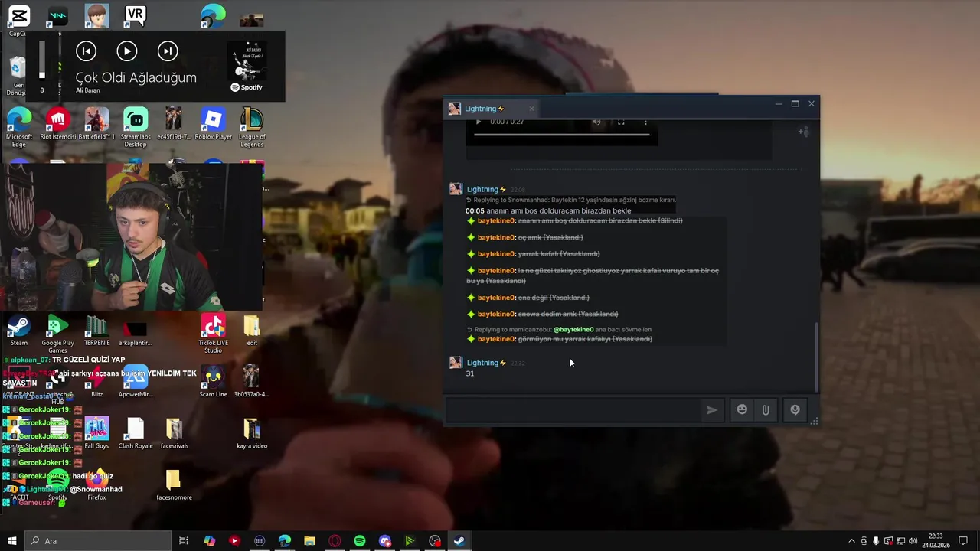Close the Lightning chat tab
Viewport: 980px width, 551px height.
(531, 109)
